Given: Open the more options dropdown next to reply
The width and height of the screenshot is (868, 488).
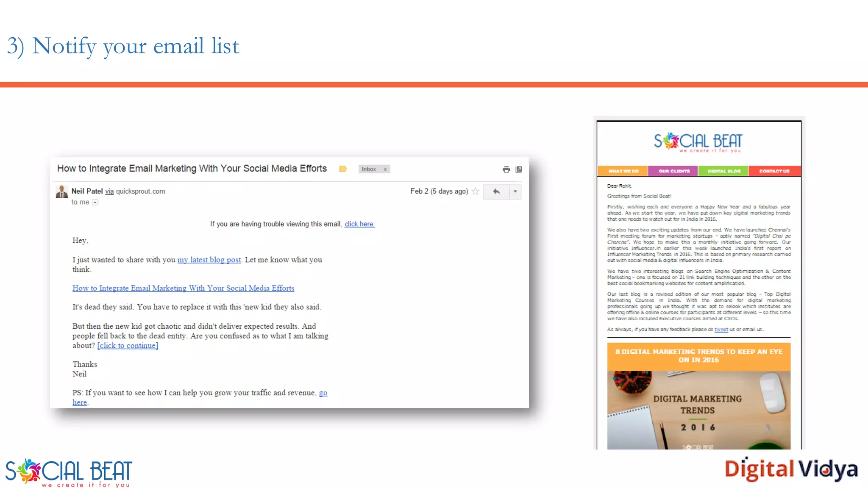Looking at the screenshot, I should pyautogui.click(x=515, y=191).
